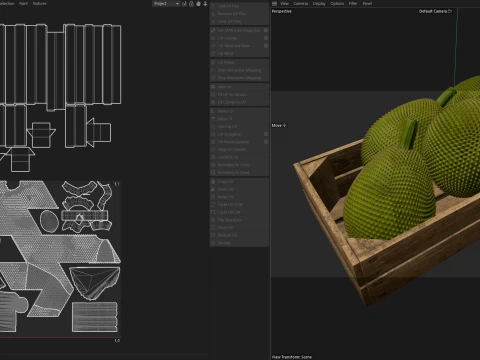The image size is (480, 360).
Task: Cycle UV clockwise (CW)
Action: [239, 212]
